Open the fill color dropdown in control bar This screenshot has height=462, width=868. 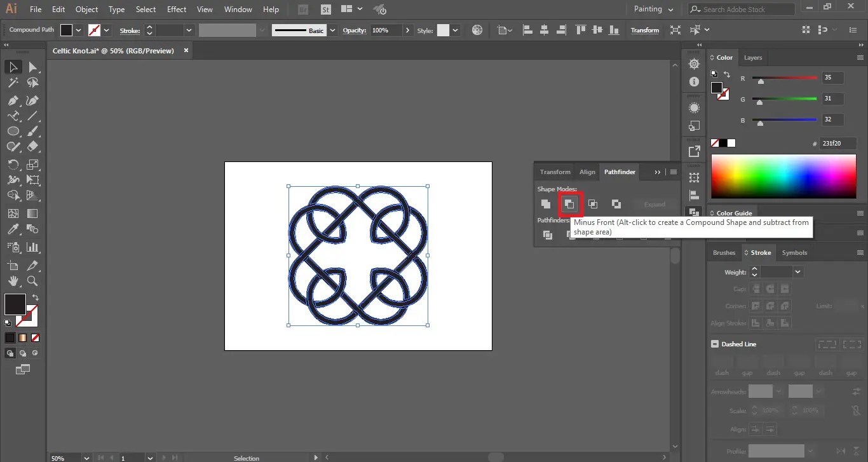click(78, 30)
